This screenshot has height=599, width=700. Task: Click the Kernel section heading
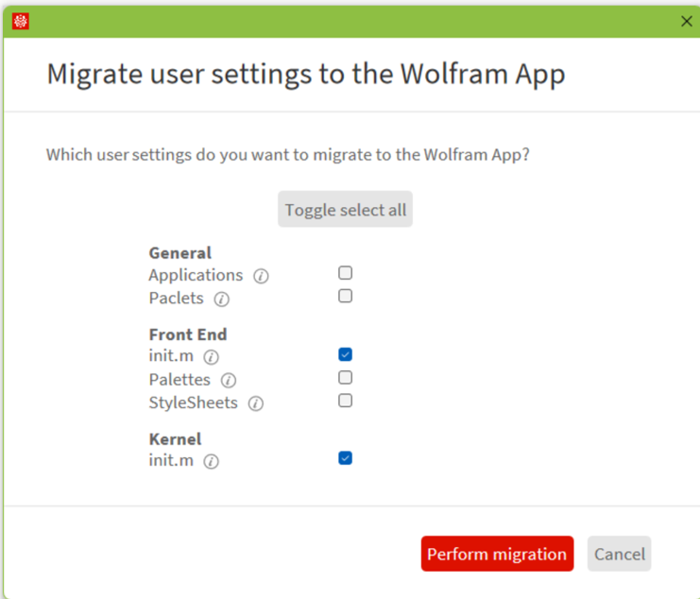[x=175, y=439]
